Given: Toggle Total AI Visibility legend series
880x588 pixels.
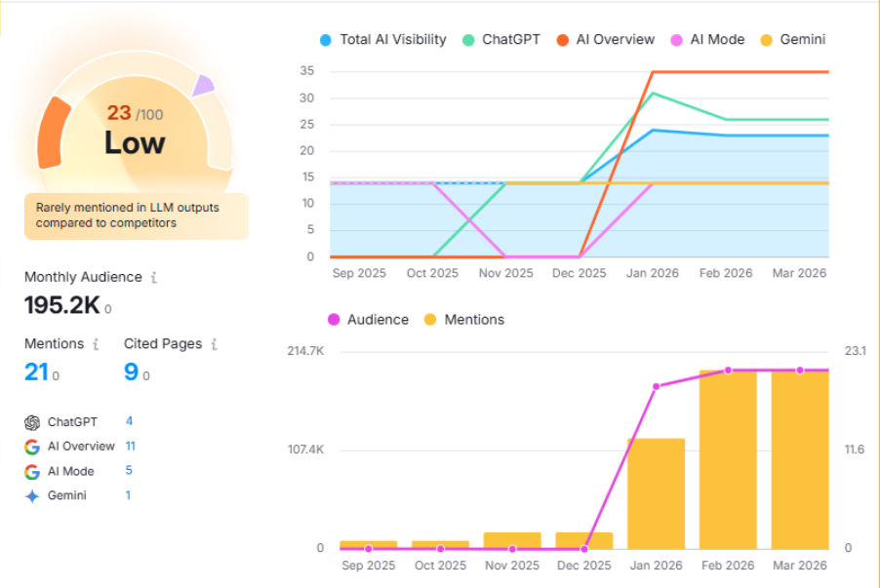Looking at the screenshot, I should pos(382,40).
